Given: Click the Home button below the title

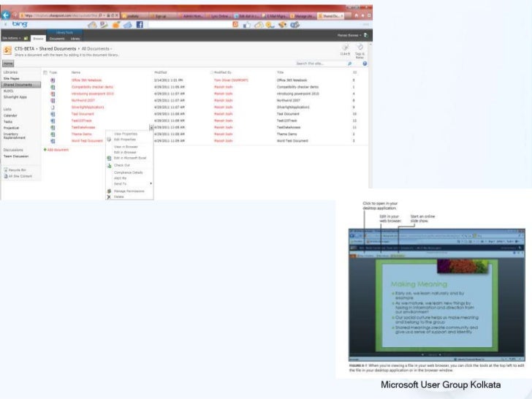Looking at the screenshot, I should [x=8, y=64].
